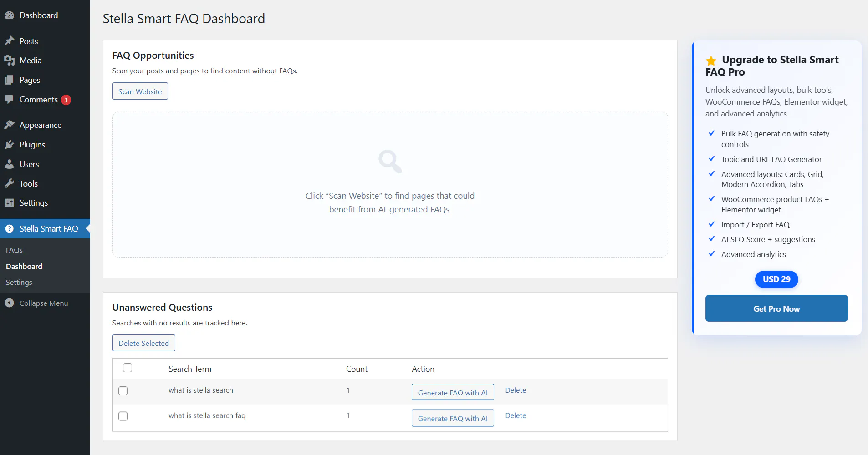This screenshot has width=868, height=455.
Task: Click the Posts pushpin icon
Action: [x=10, y=41]
